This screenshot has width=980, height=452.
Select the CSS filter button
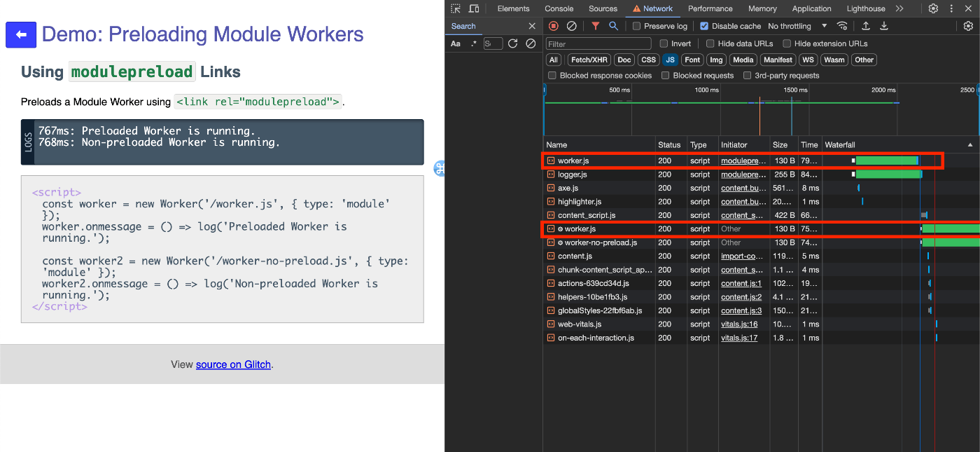tap(649, 60)
